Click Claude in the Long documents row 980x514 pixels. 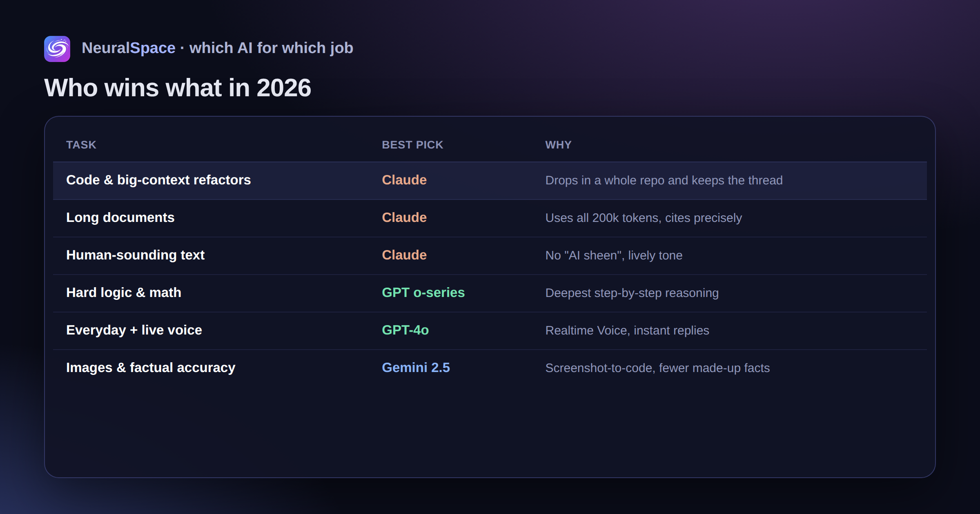404,217
